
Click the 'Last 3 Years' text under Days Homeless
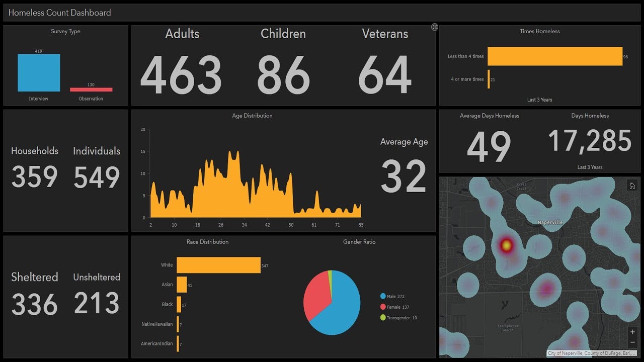(x=590, y=167)
